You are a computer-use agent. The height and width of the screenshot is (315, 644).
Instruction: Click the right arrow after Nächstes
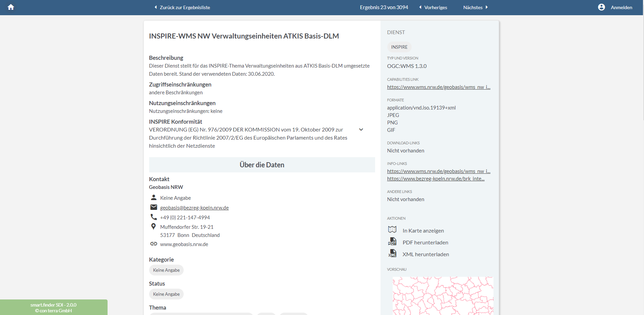coord(487,7)
